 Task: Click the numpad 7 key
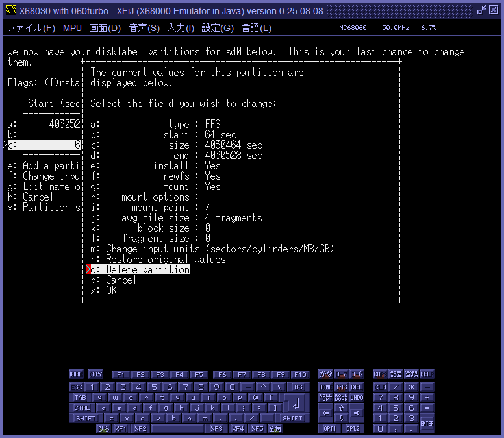click(x=380, y=398)
